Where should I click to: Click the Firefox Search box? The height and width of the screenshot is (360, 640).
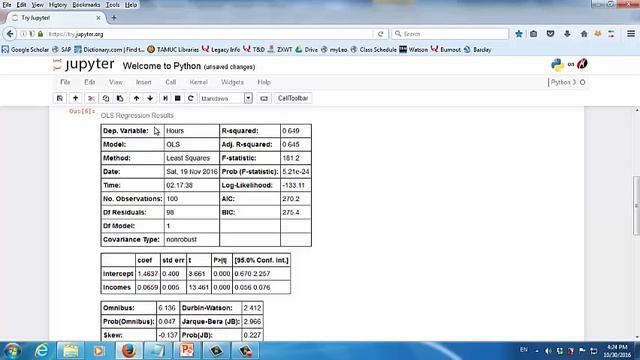point(450,34)
